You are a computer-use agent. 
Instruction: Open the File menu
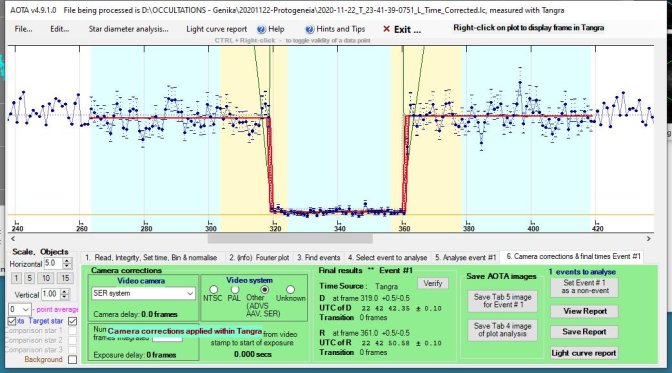23,29
